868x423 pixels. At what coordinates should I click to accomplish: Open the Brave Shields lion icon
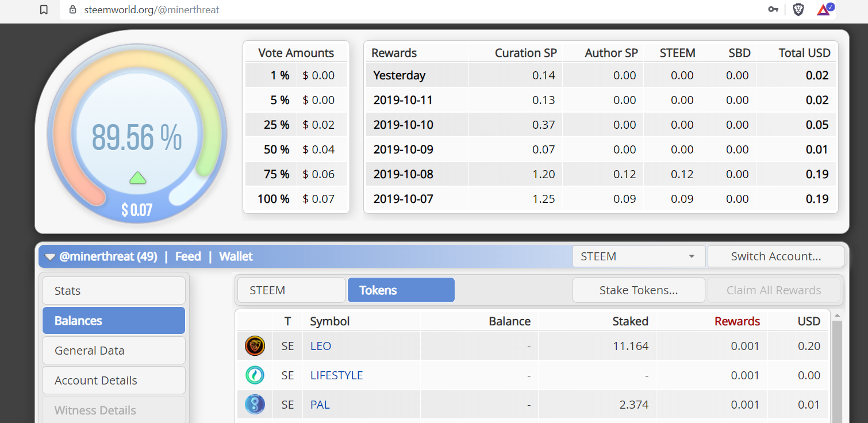click(798, 9)
